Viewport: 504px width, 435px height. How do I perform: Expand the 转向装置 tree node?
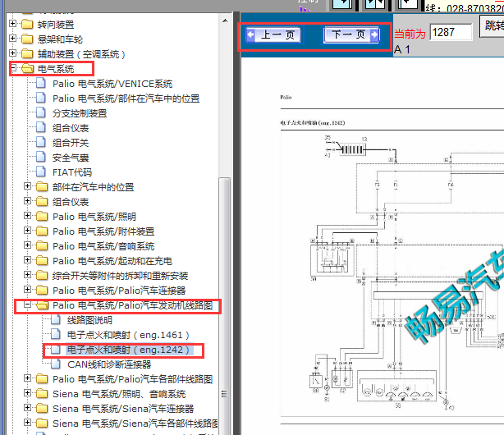pos(12,24)
